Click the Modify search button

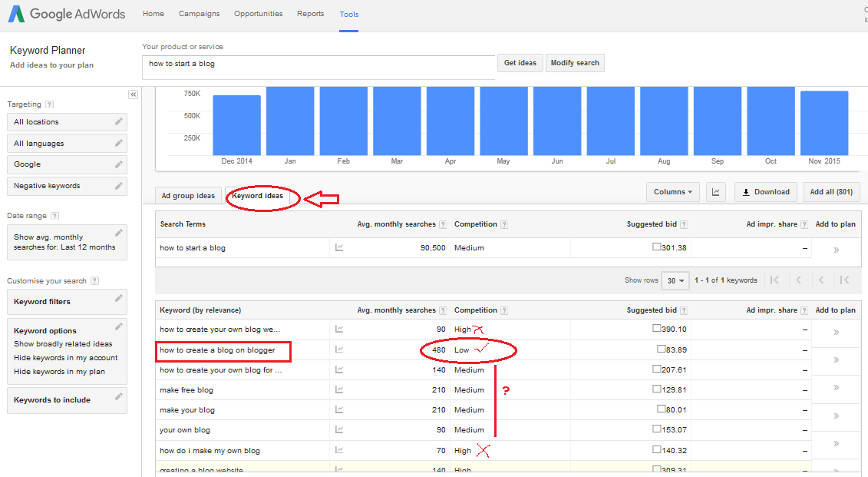pos(575,63)
